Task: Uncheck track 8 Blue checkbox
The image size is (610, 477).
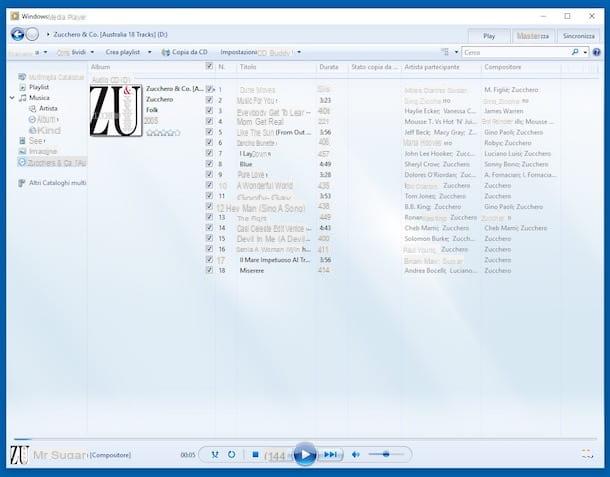Action: point(209,164)
